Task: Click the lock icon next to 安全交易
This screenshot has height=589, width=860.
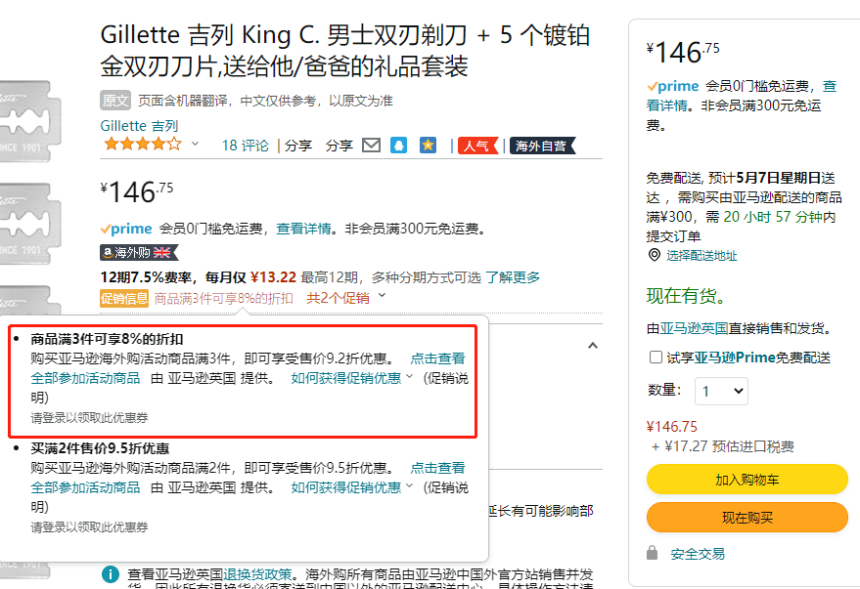Action: (x=654, y=553)
